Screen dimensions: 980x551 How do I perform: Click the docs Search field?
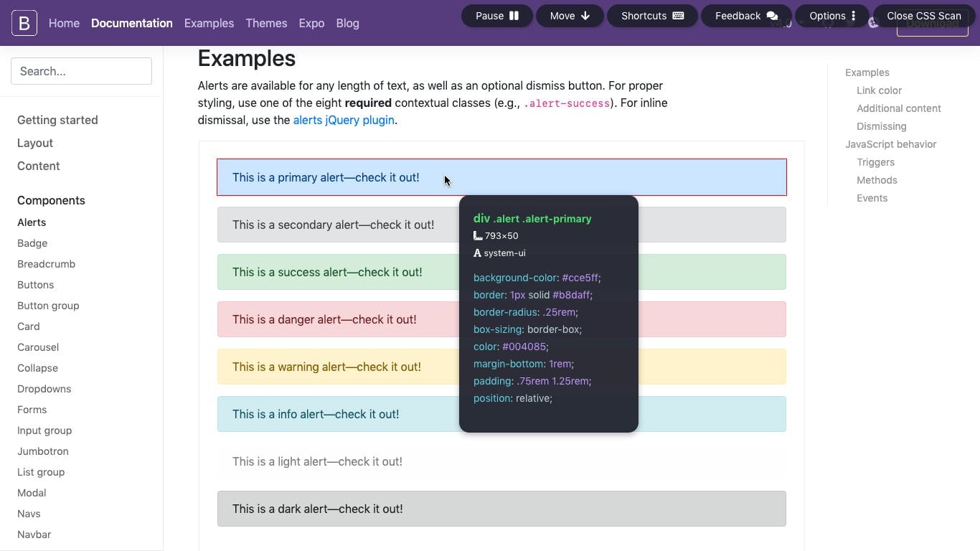[81, 71]
